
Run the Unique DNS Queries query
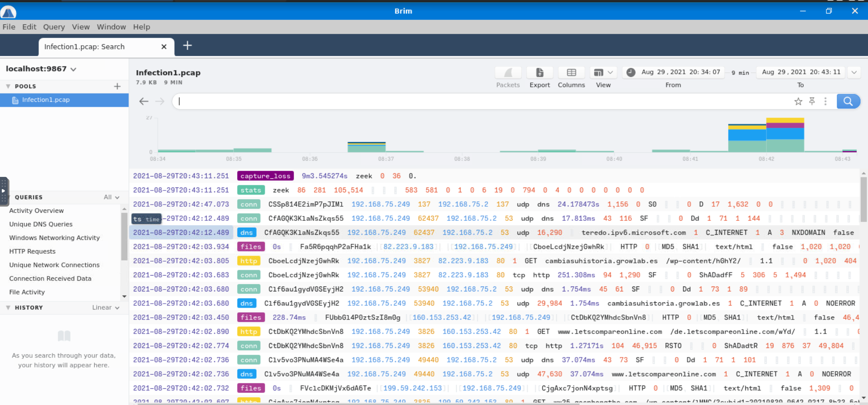tap(41, 224)
